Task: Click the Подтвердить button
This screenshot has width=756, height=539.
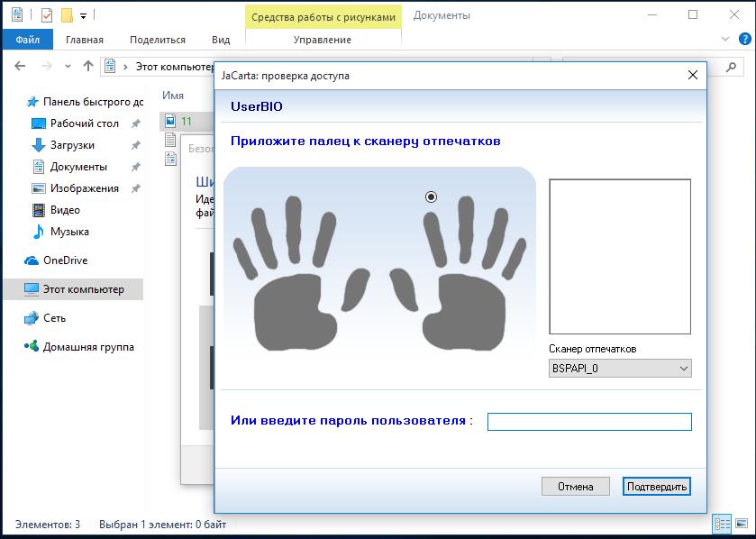Action: 657,487
